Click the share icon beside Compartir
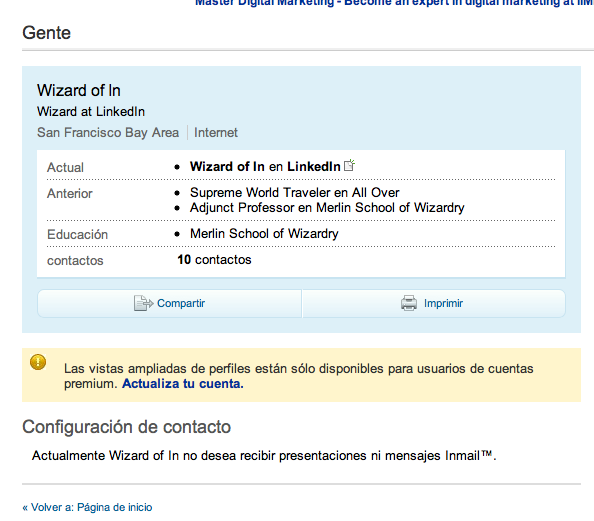The width and height of the screenshot is (594, 521). coord(144,303)
